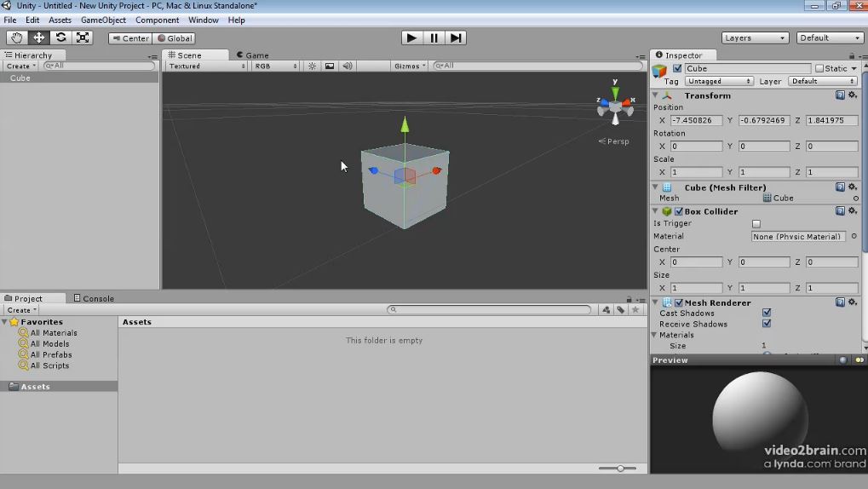
Task: Select the Scale tool
Action: pyautogui.click(x=83, y=37)
